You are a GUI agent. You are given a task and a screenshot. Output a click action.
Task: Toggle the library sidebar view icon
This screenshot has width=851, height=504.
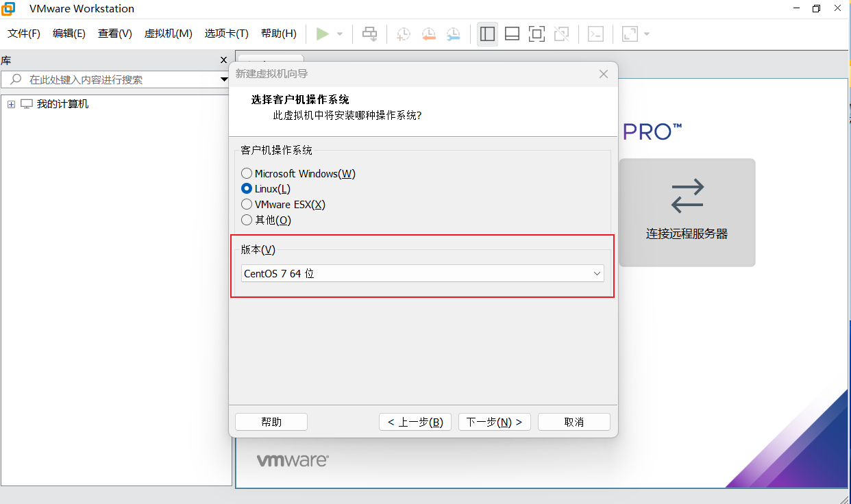coord(488,34)
